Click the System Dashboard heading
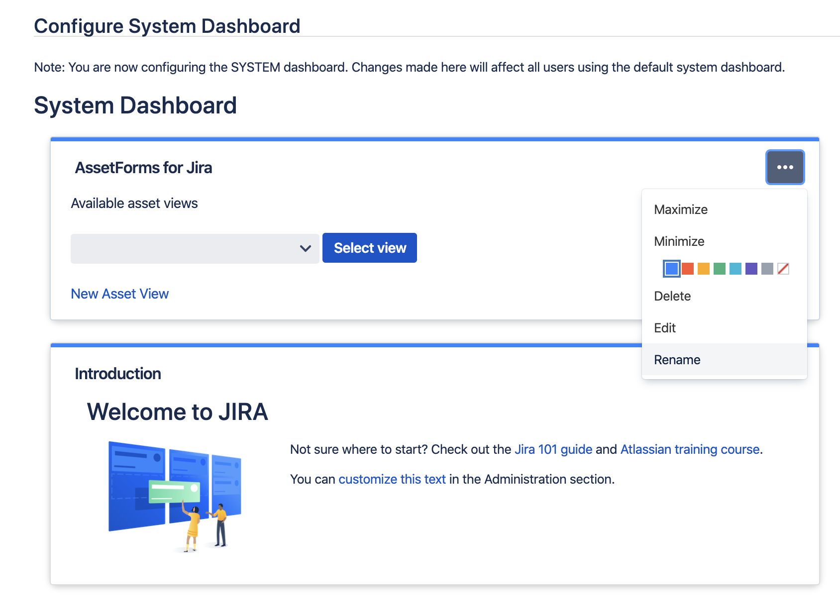This screenshot has height=616, width=840. point(135,105)
